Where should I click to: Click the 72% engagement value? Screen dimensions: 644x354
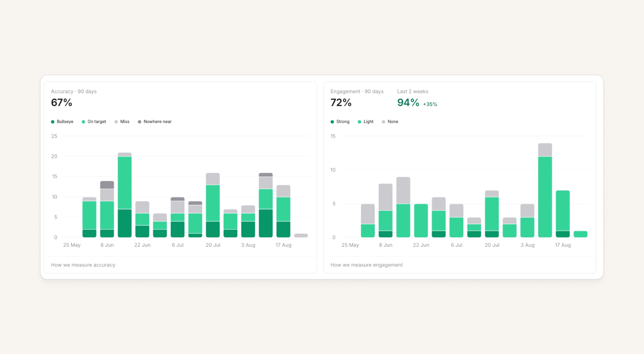click(x=341, y=102)
